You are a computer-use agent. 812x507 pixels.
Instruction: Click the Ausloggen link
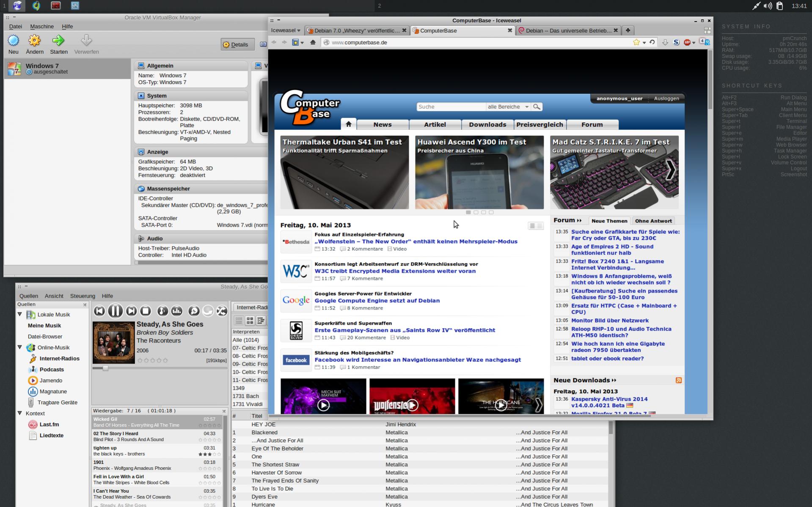coord(666,99)
